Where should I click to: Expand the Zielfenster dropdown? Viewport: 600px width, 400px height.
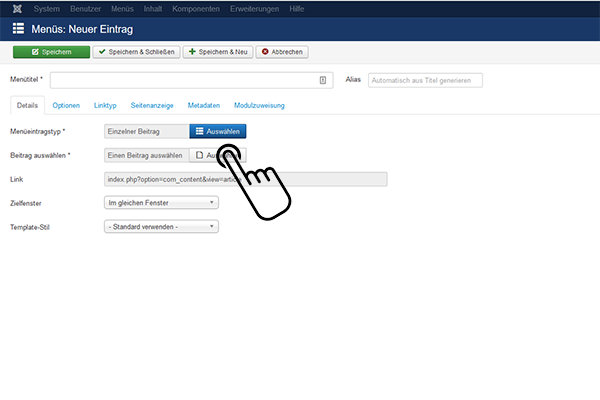pyautogui.click(x=161, y=203)
